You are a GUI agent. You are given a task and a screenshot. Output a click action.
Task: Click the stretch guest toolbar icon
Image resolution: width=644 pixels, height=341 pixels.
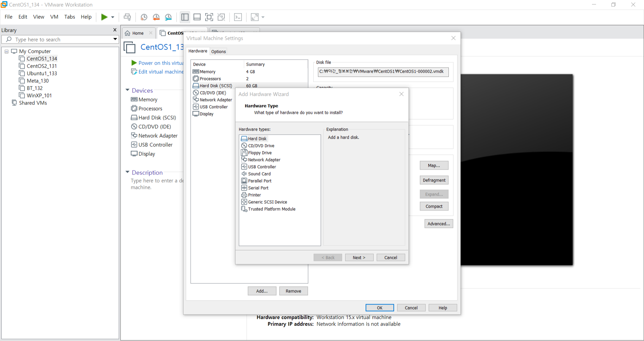click(x=255, y=17)
